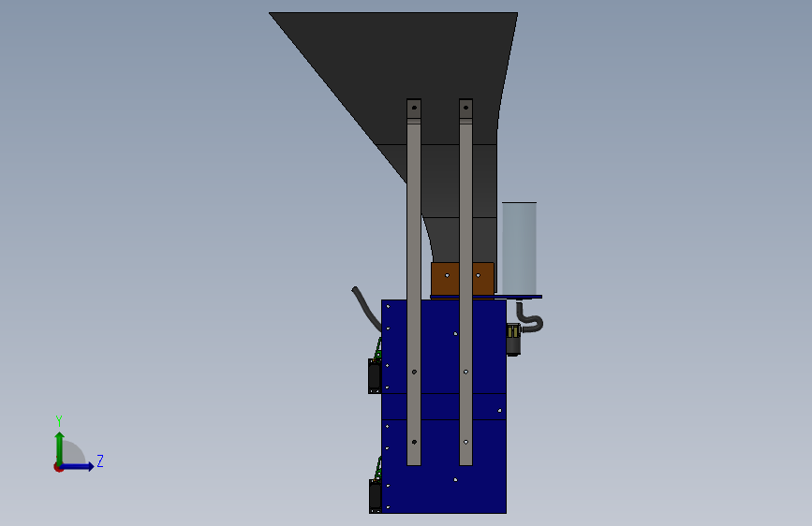Click the blue Z axis arrow of the triad

click(x=77, y=466)
